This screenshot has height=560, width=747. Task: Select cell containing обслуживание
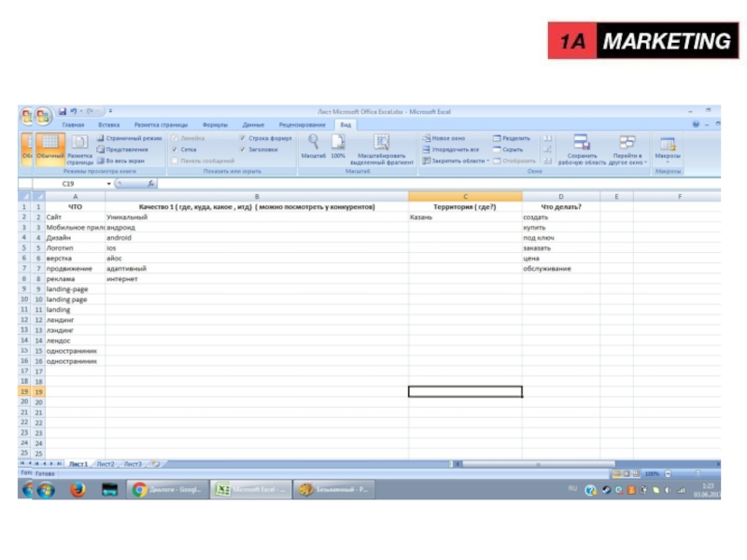click(x=561, y=269)
